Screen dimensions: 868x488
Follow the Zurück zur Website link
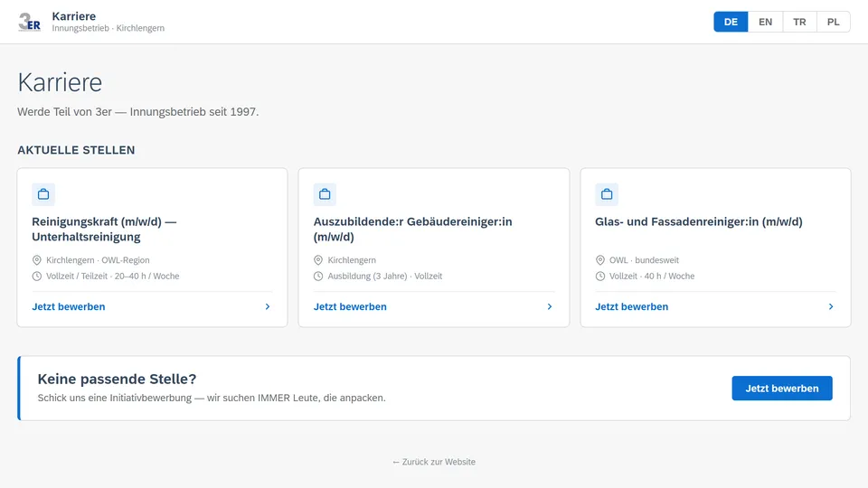click(434, 462)
